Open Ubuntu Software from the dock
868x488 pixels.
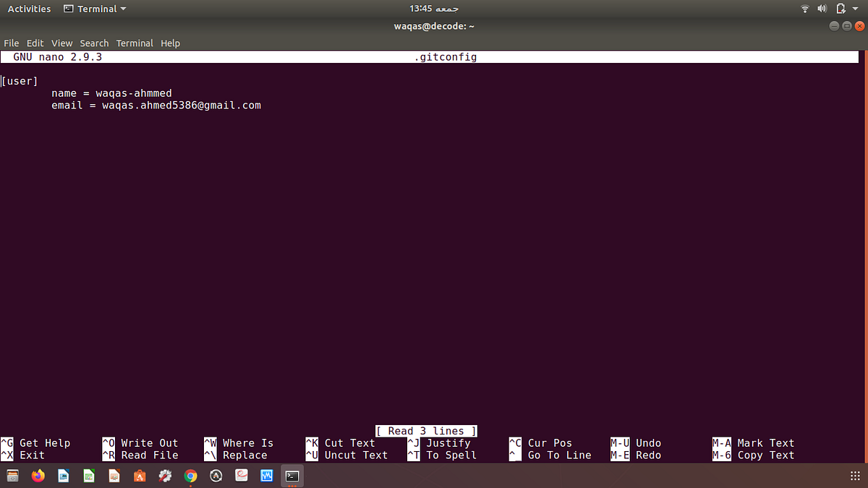[140, 476]
